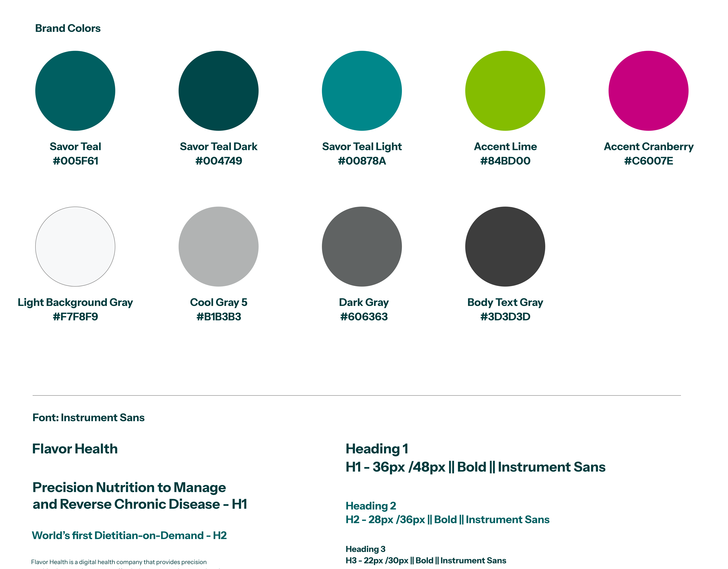This screenshot has width=728, height=569.
Task: Click the 'Body Text Gray' label
Action: click(505, 303)
